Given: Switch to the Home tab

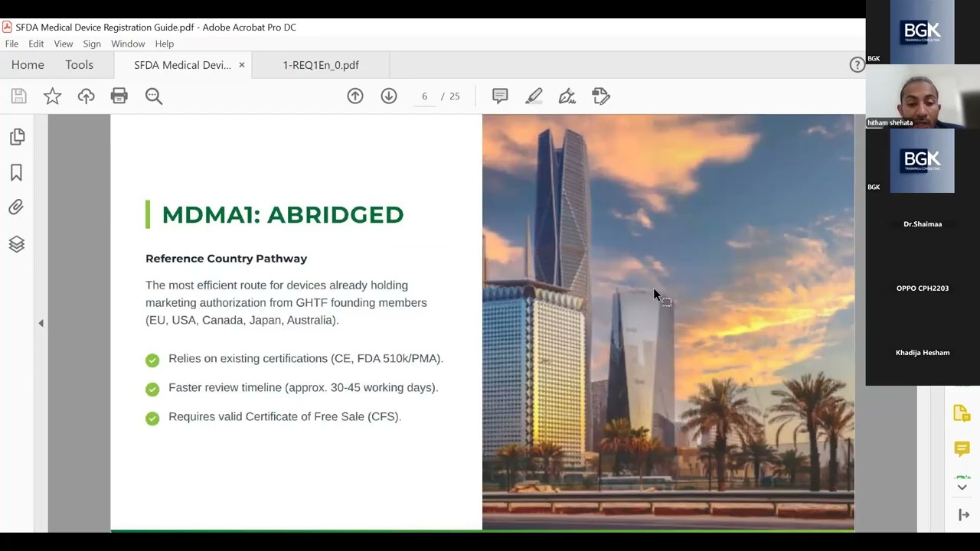Looking at the screenshot, I should coord(28,65).
